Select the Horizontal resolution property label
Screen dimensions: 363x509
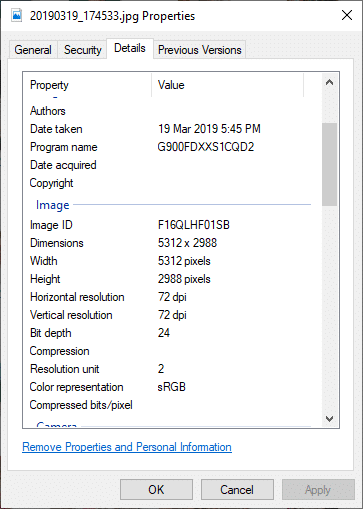(x=77, y=297)
